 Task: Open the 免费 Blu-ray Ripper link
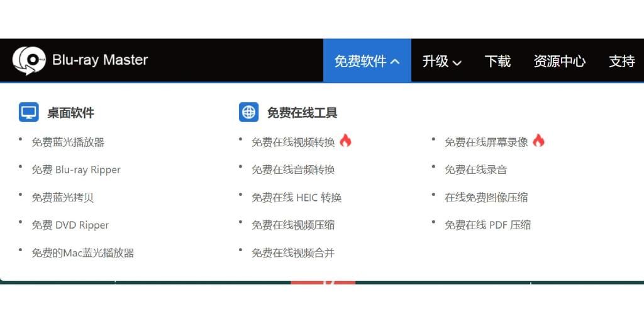76,170
